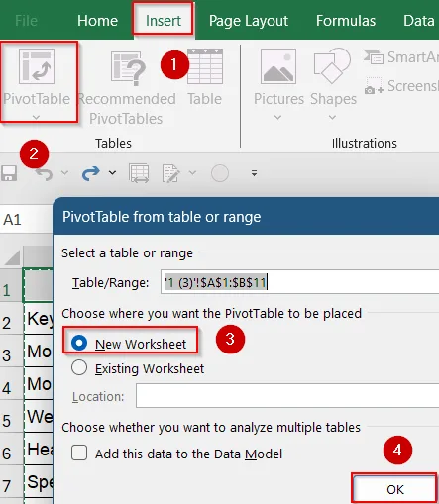Select the New Worksheet radio option
The height and width of the screenshot is (504, 439).
pyautogui.click(x=79, y=343)
